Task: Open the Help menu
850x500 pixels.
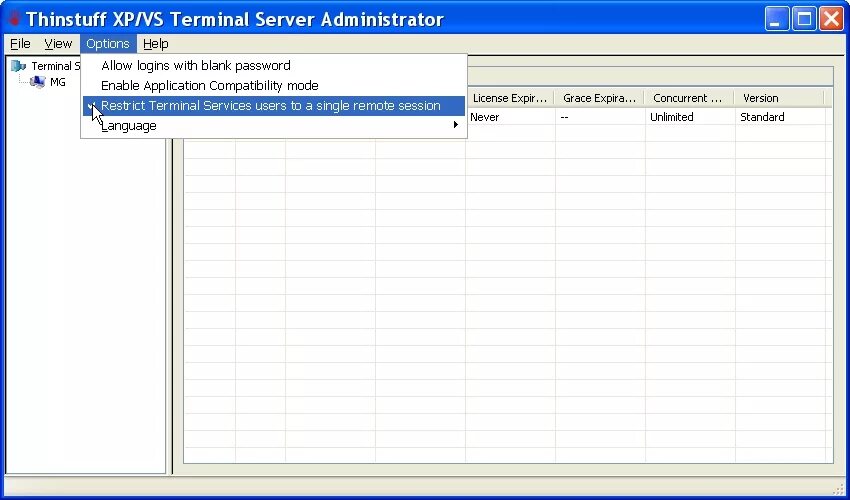Action: pos(156,44)
